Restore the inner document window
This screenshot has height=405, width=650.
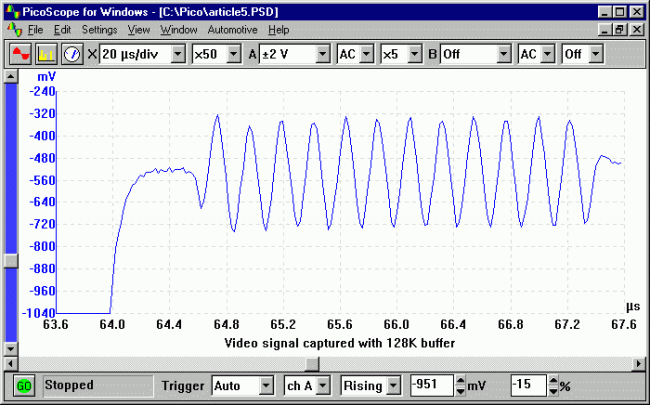(621, 30)
